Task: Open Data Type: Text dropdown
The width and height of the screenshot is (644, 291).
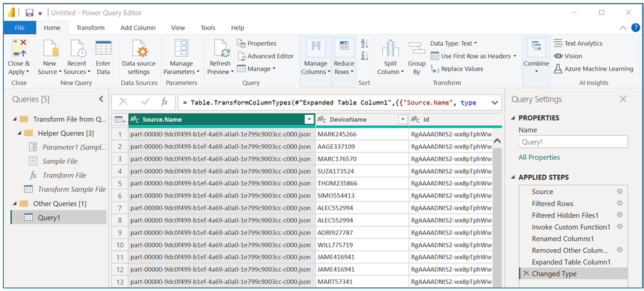Action: coord(454,43)
